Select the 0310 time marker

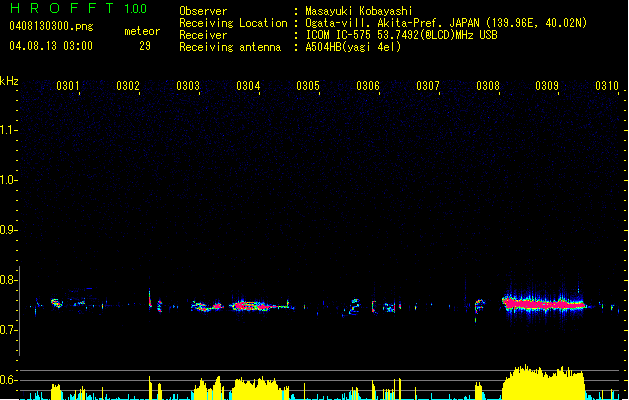tap(607, 86)
